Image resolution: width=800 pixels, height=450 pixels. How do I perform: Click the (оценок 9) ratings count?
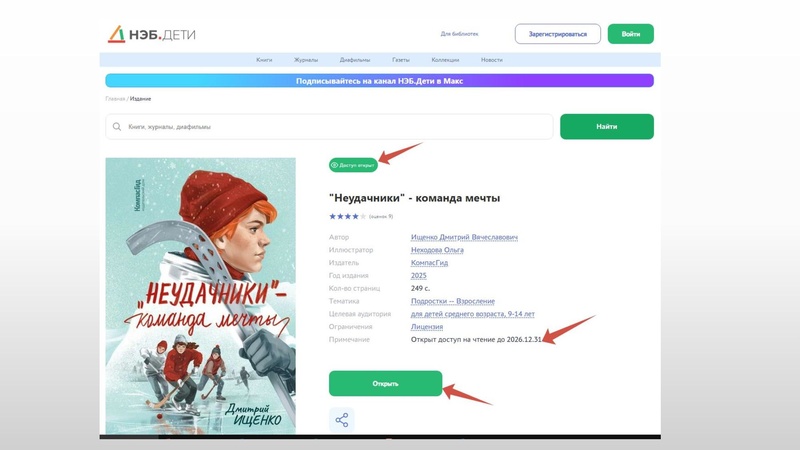(x=381, y=216)
